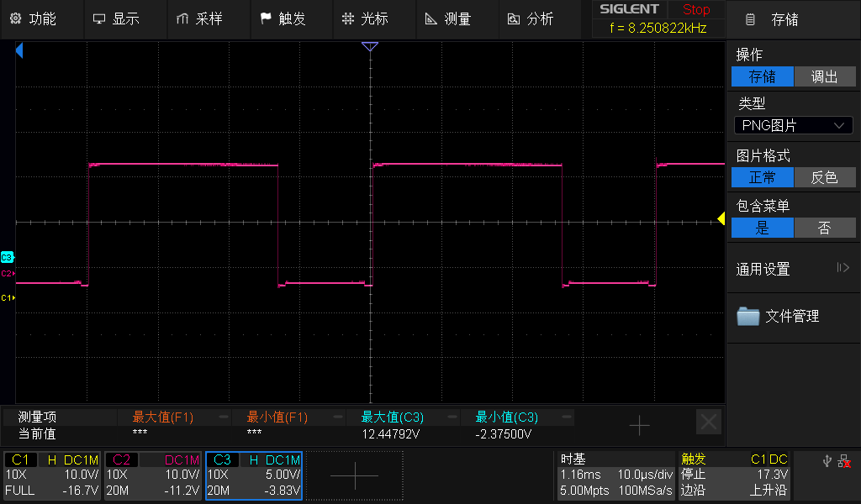Viewport: 861px width, 504px height.
Task: Expand 通用设置 general settings
Action: tap(794, 268)
